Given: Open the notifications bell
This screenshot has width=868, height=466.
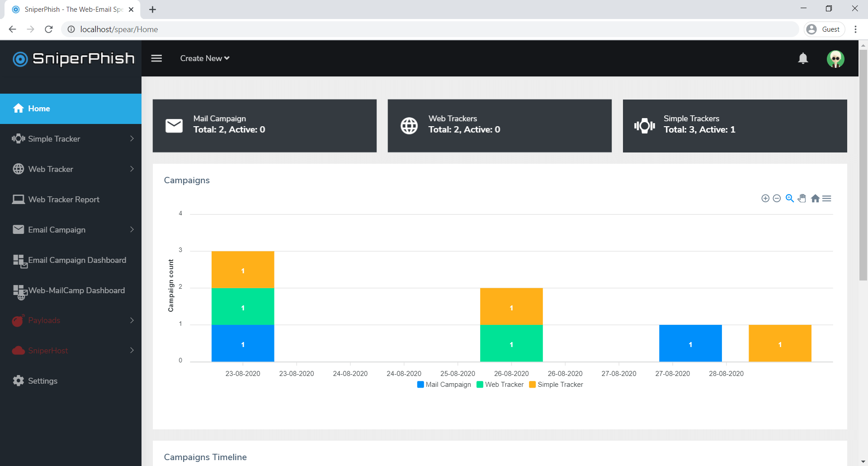Looking at the screenshot, I should 803,58.
